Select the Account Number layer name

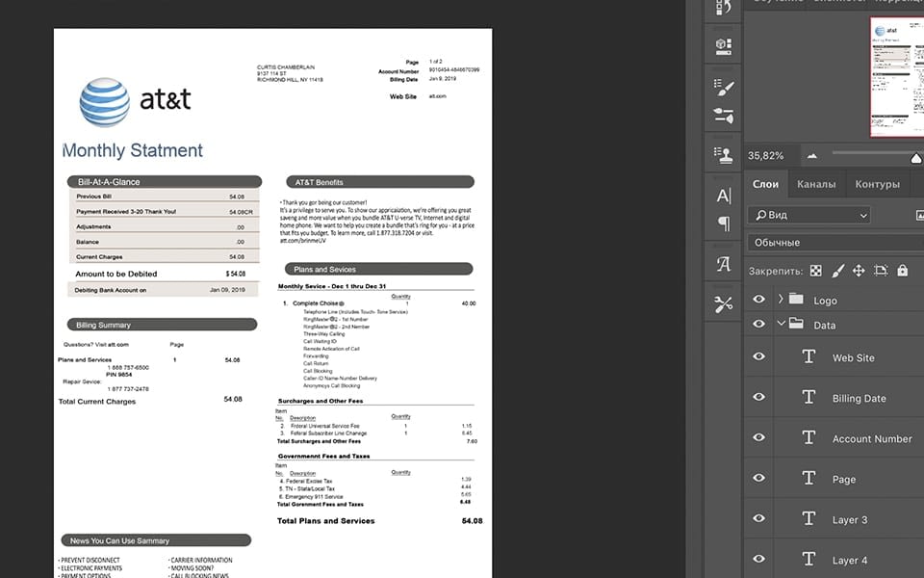click(x=872, y=439)
